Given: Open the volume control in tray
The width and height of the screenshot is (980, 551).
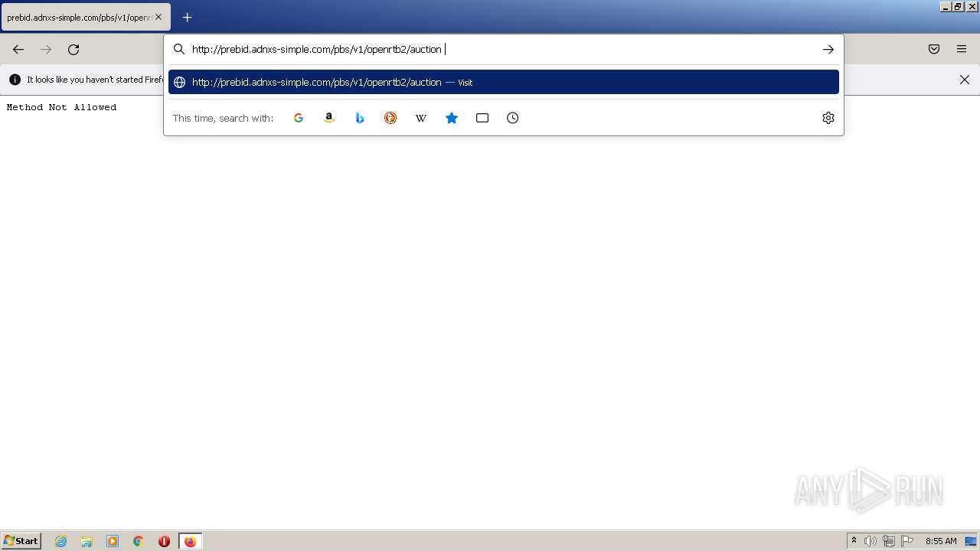Looking at the screenshot, I should point(871,541).
